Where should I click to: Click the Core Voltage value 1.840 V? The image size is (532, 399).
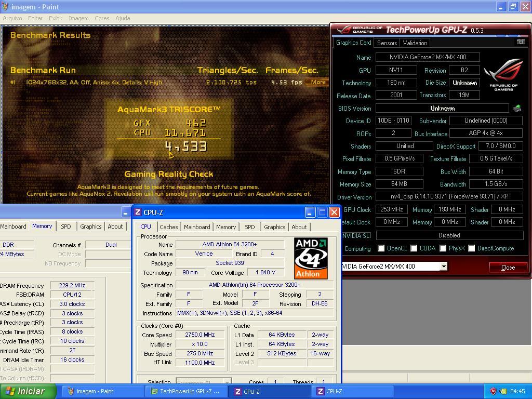[265, 272]
